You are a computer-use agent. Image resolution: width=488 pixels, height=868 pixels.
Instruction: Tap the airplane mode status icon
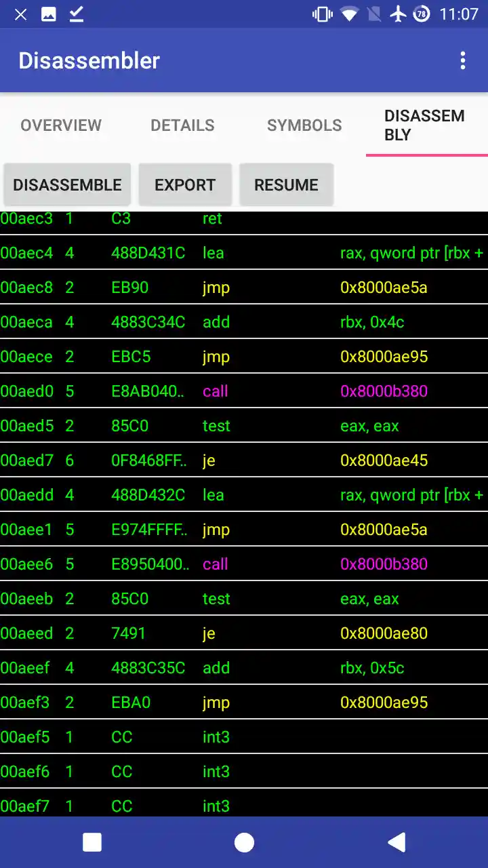click(x=399, y=14)
